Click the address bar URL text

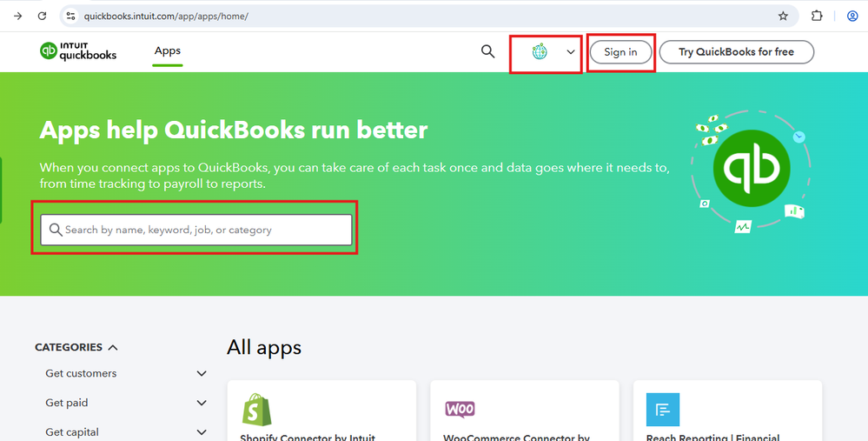pos(166,16)
